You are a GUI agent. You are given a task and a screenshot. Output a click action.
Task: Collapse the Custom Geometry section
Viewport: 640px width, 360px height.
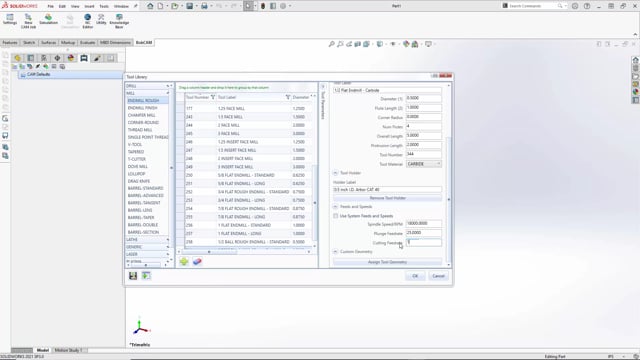[x=336, y=252]
